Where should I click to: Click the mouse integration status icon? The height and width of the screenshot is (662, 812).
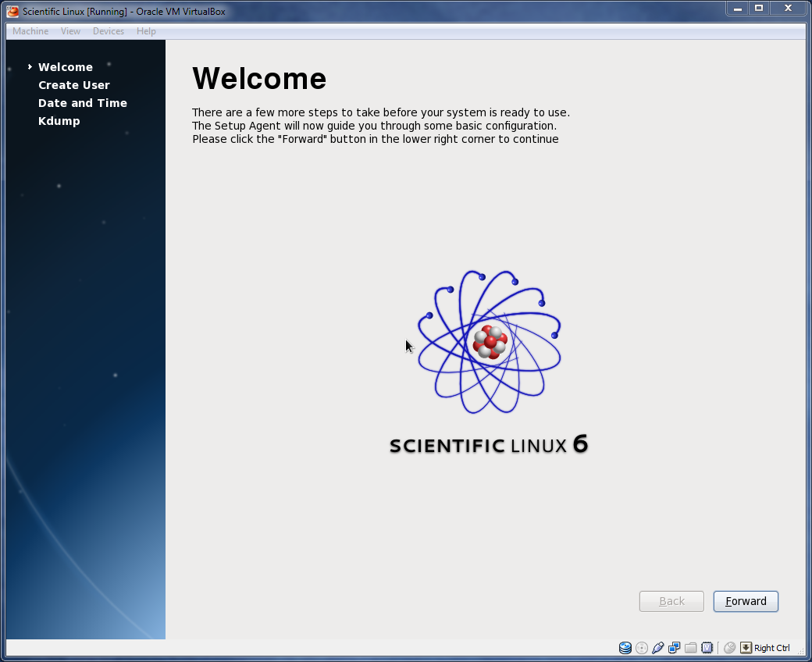click(730, 647)
